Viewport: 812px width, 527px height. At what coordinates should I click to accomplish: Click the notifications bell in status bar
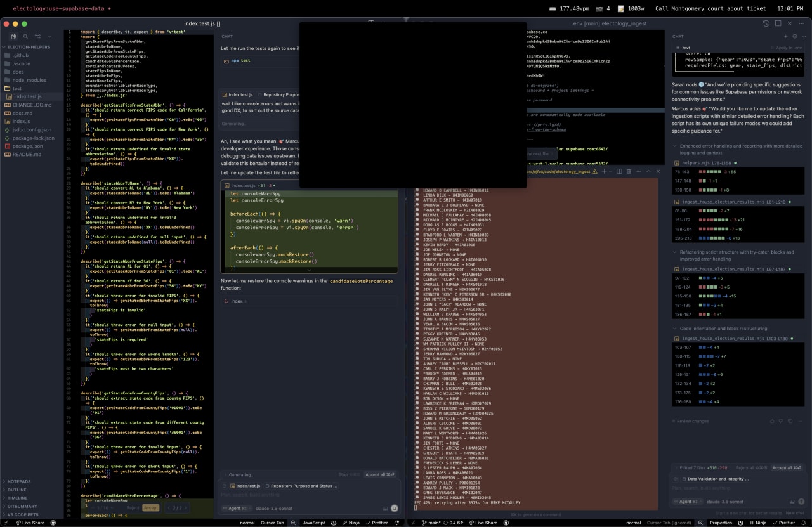[x=802, y=523]
